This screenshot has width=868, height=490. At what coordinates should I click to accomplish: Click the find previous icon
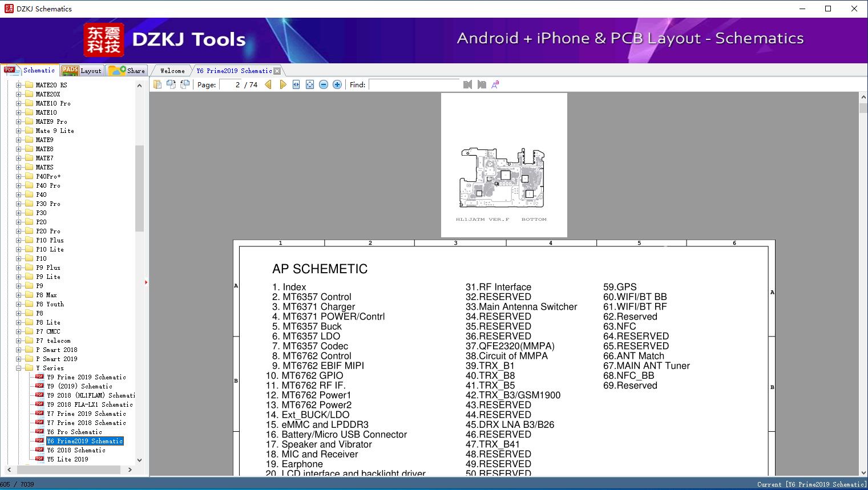point(467,84)
